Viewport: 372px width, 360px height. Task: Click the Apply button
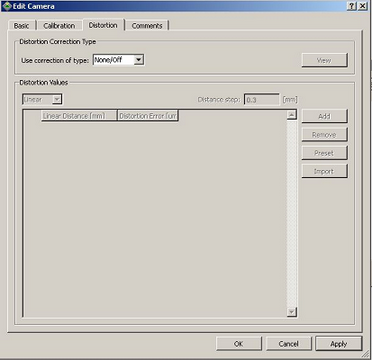point(339,344)
